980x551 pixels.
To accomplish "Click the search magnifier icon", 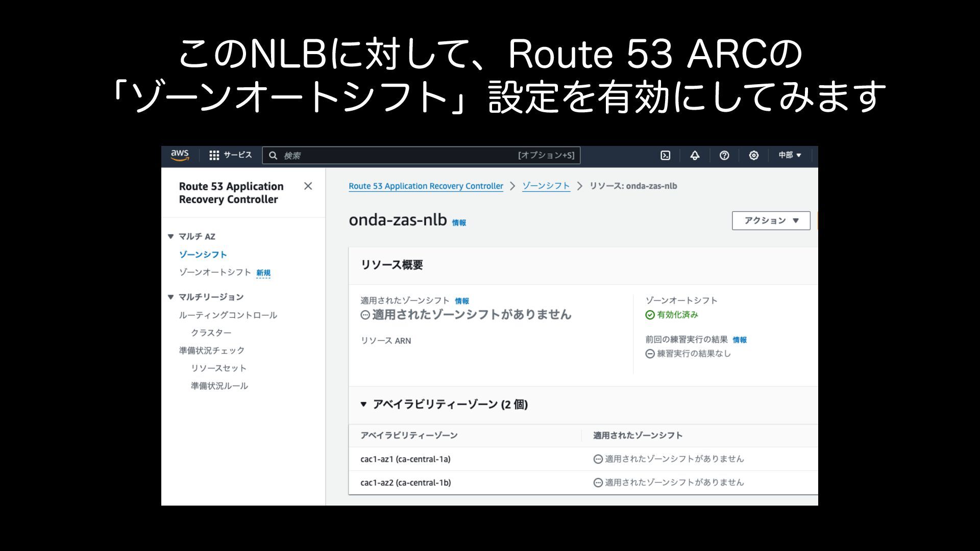I will 273,156.
